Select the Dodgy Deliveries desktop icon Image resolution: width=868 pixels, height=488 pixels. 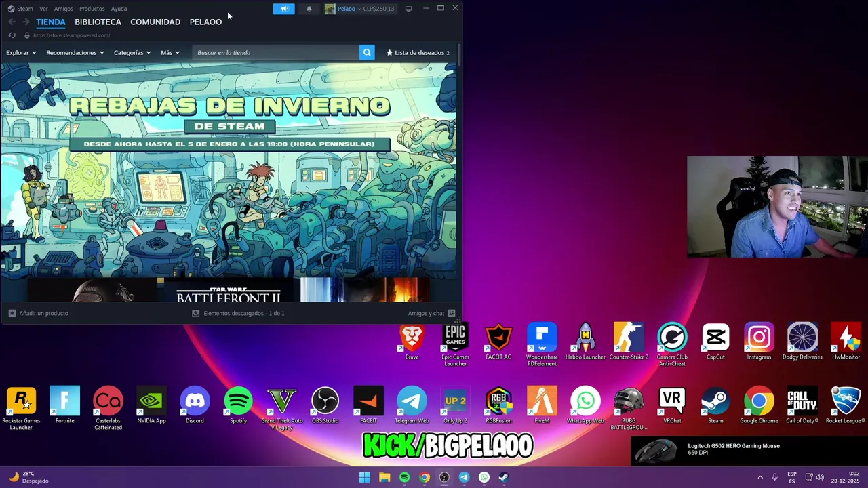(x=802, y=342)
